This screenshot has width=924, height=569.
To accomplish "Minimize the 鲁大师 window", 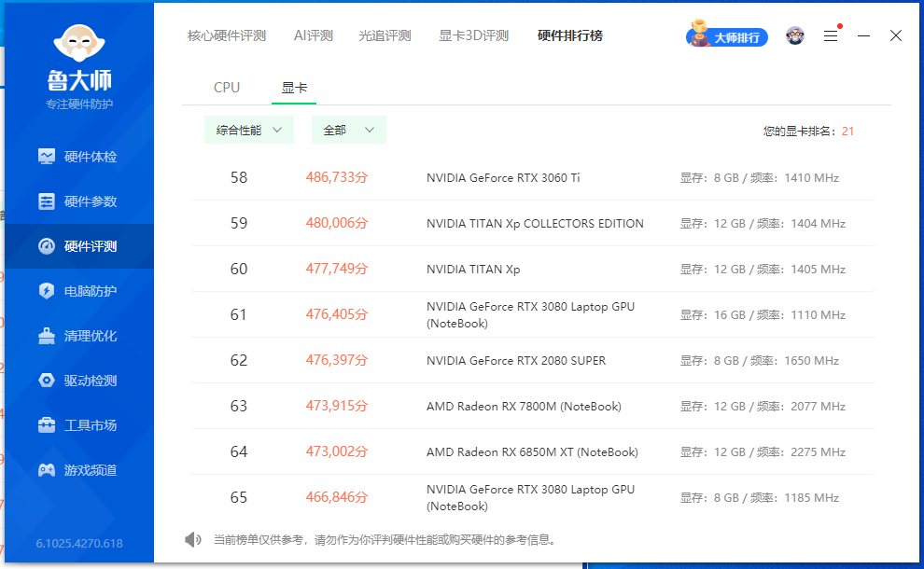I will [x=863, y=36].
